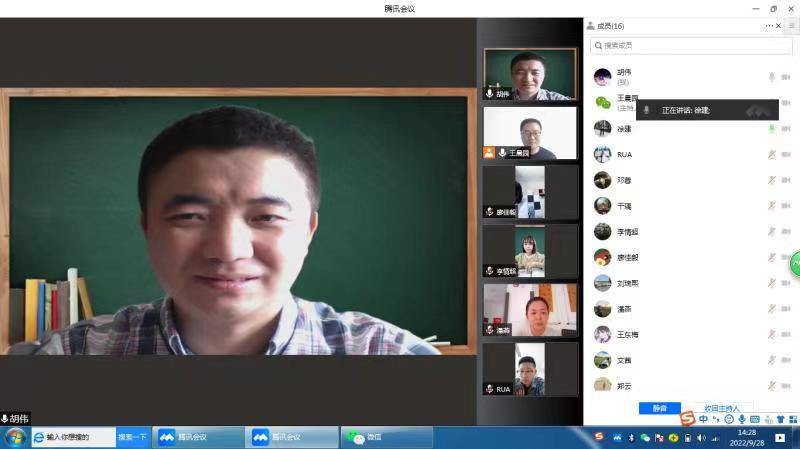Select member name 李惜钮 in the list
Viewport: 800px width, 449px height.
[628, 232]
